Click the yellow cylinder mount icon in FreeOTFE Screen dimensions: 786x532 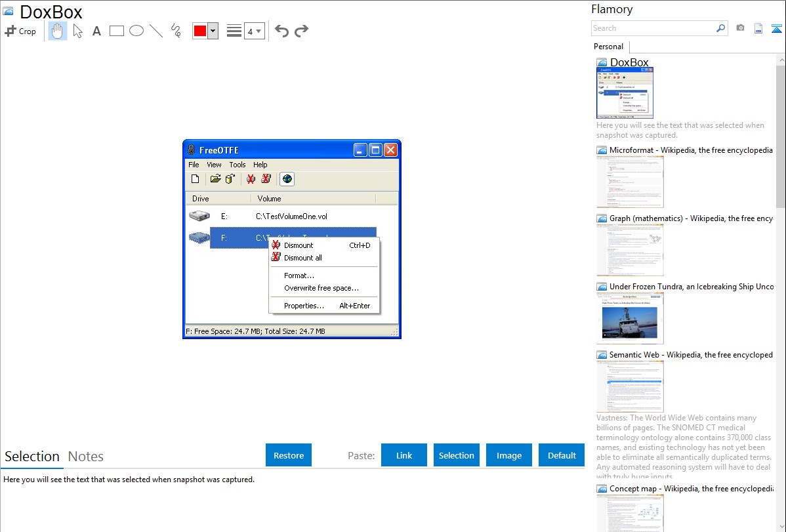click(230, 179)
